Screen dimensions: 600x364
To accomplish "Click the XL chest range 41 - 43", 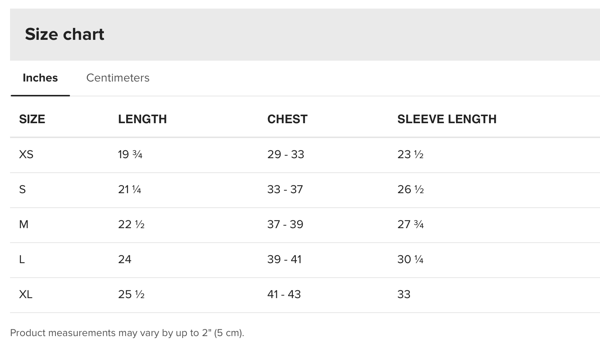I will 284,294.
